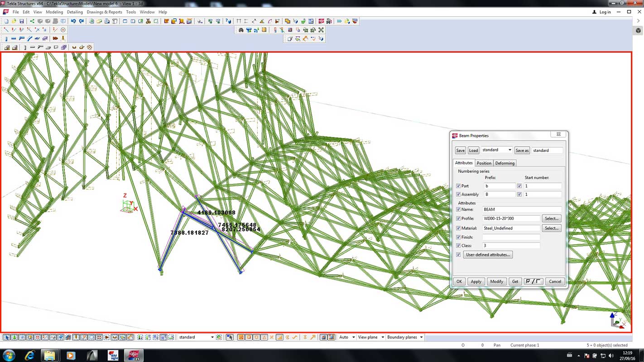Enable the Finish checkbox in Beam Properties
Image resolution: width=644 pixels, height=362 pixels.
click(x=458, y=237)
